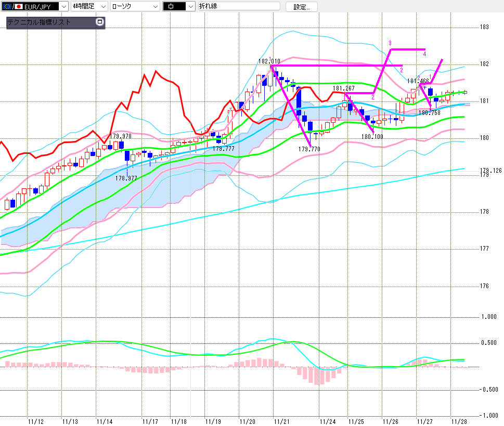504x426 pixels.
Task: Click the 折れ線 text field
Action: 239,6
